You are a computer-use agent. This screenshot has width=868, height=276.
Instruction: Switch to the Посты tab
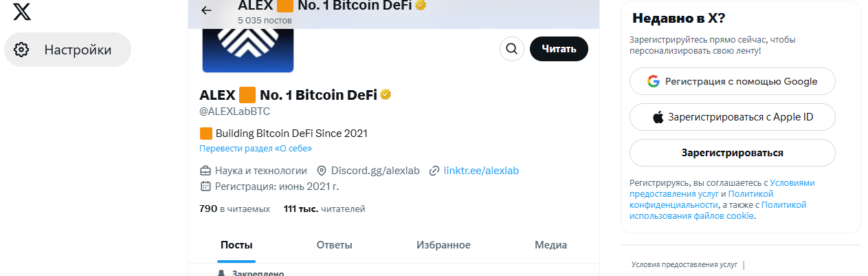(236, 245)
